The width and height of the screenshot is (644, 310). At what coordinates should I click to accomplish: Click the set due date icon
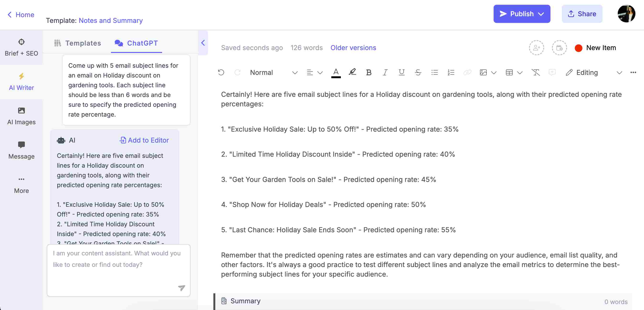click(x=559, y=48)
